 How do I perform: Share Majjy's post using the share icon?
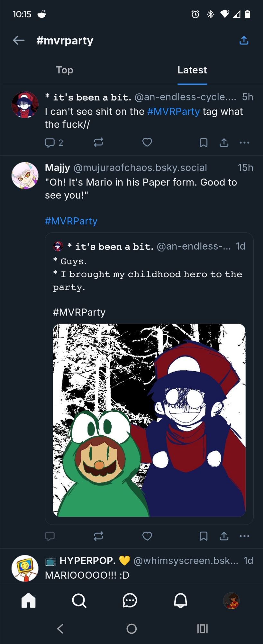click(224, 536)
